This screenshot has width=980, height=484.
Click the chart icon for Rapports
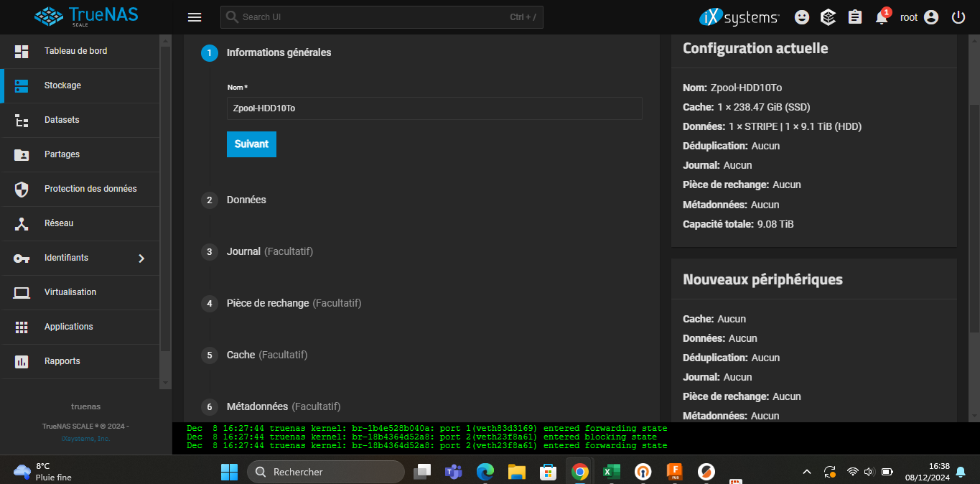click(x=22, y=361)
